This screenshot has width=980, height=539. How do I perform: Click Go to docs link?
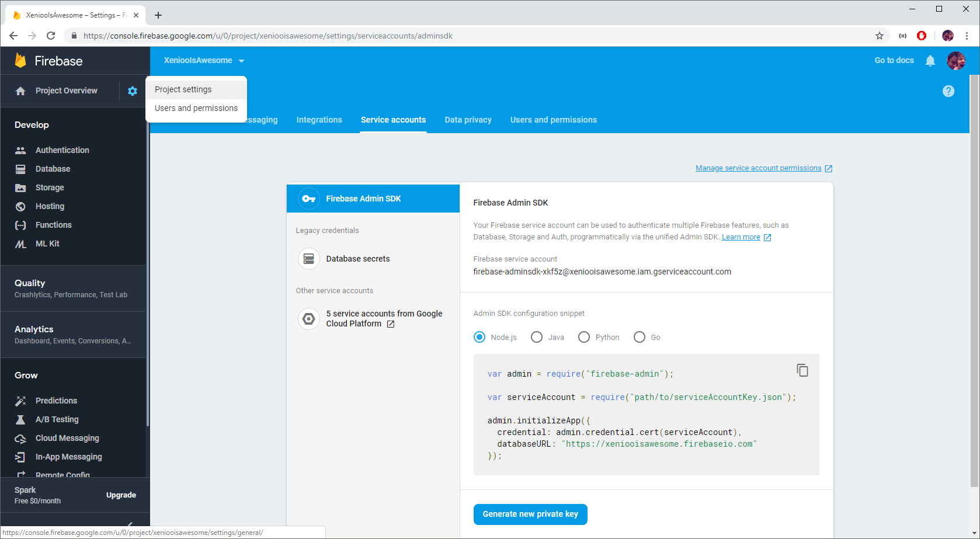pyautogui.click(x=894, y=61)
